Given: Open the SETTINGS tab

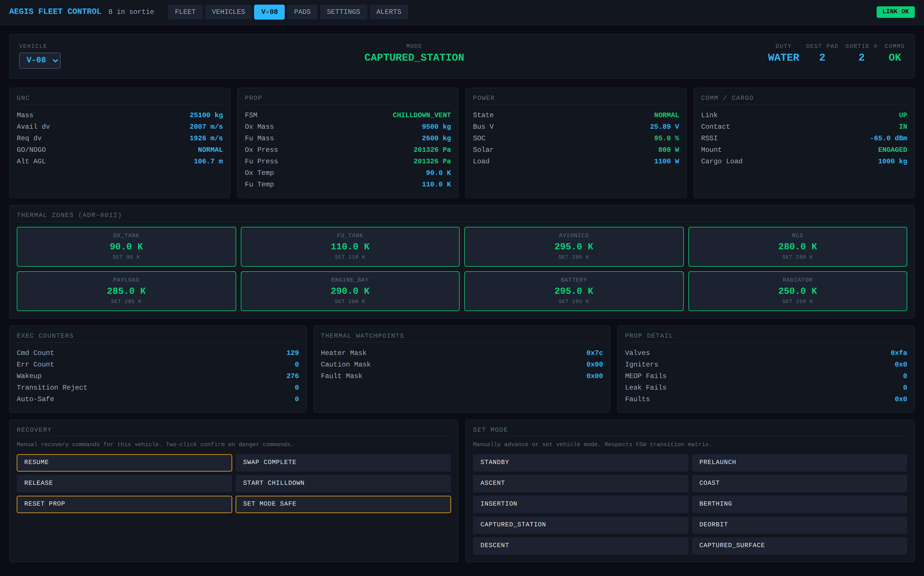Looking at the screenshot, I should pyautogui.click(x=343, y=12).
